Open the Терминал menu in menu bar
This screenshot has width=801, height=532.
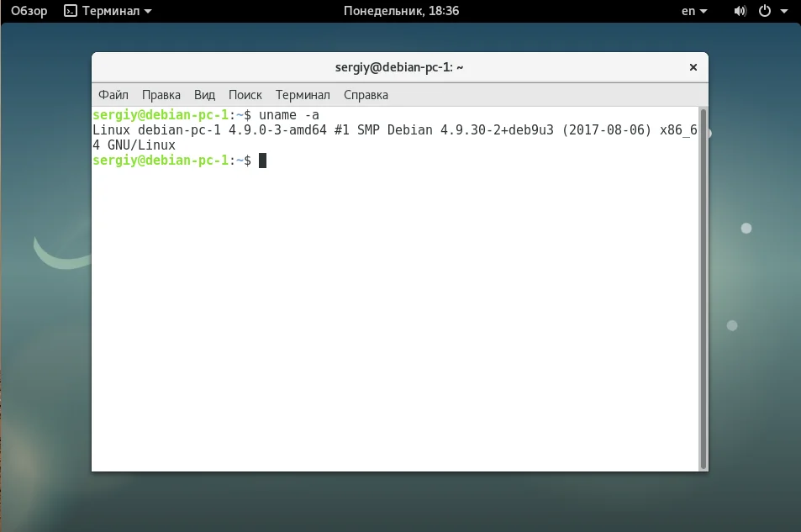coord(303,95)
